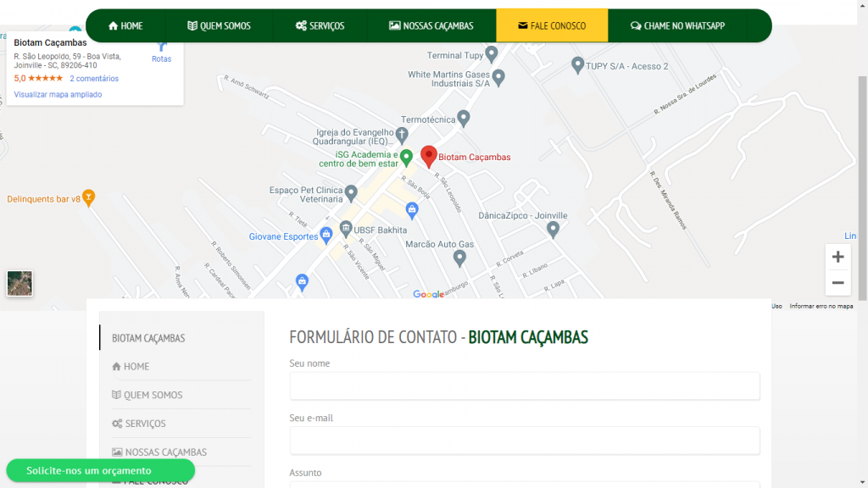Select the Termotécnica map marker
868x488 pixels.
464,118
